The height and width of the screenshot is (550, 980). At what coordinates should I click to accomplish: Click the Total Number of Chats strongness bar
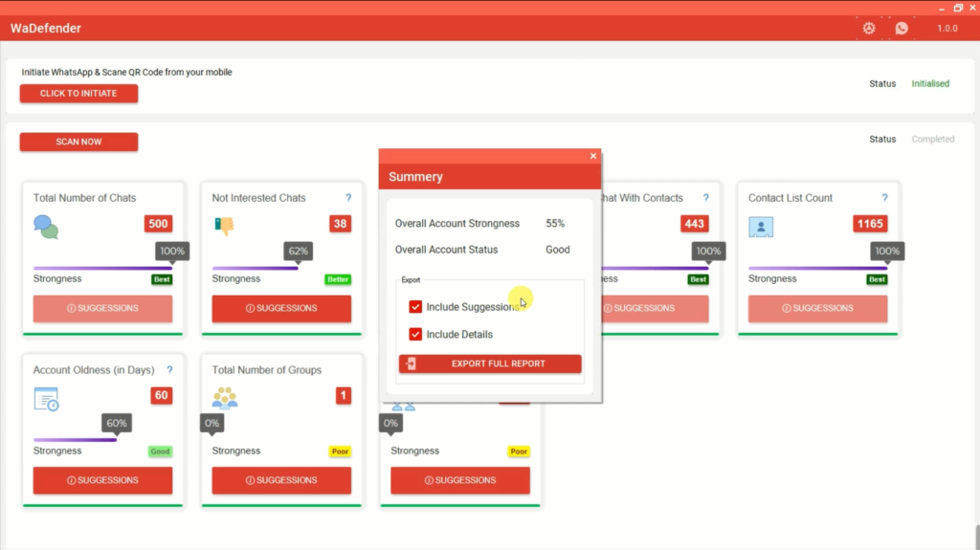click(102, 268)
